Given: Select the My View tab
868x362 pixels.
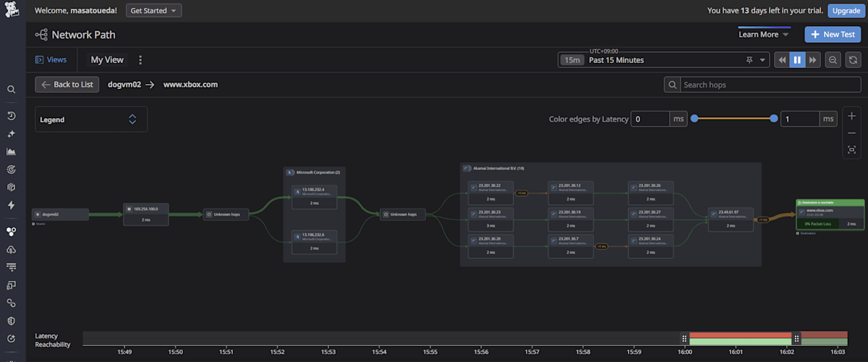Looking at the screenshot, I should click(x=107, y=60).
